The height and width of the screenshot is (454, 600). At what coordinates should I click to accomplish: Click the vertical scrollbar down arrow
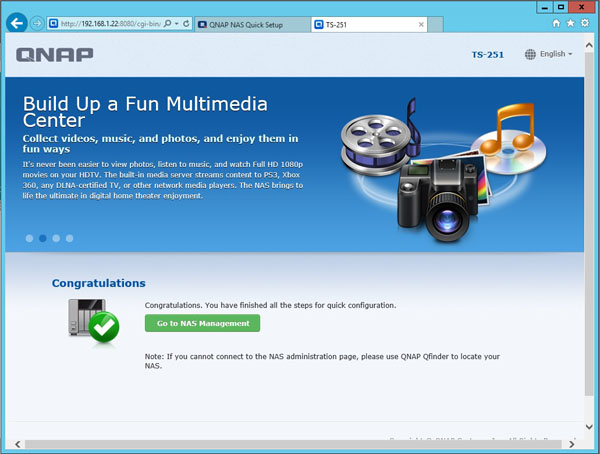[x=589, y=426]
